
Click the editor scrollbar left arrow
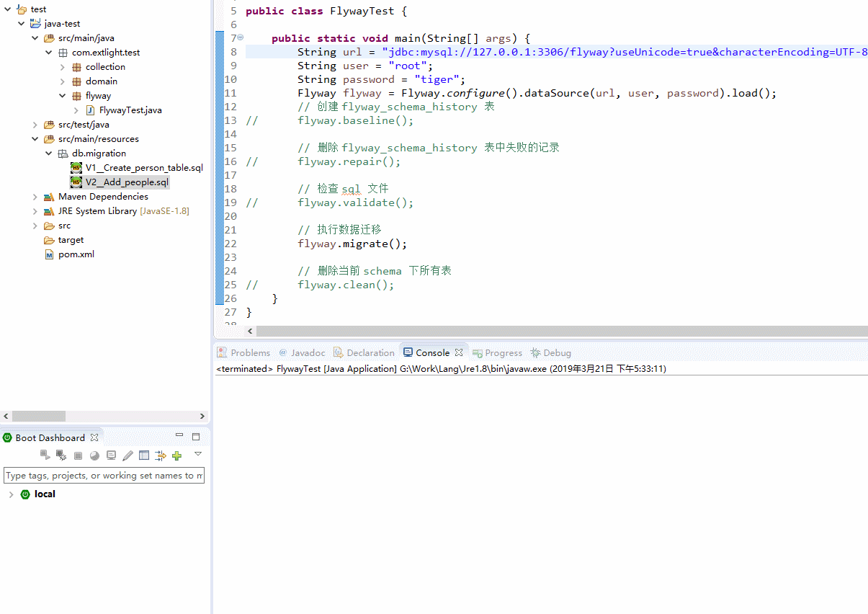point(251,331)
